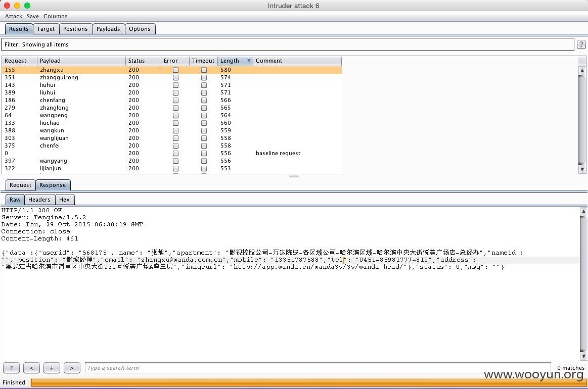Switch to Headers view tab
The width and height of the screenshot is (588, 389).
click(x=39, y=200)
